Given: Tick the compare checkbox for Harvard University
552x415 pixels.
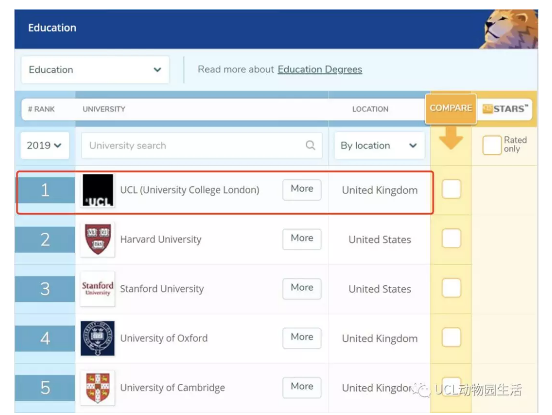Looking at the screenshot, I should pos(451,238).
